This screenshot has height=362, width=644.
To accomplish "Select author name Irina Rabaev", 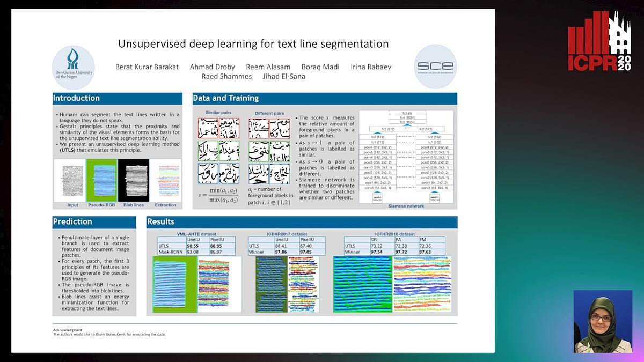I will (x=371, y=67).
